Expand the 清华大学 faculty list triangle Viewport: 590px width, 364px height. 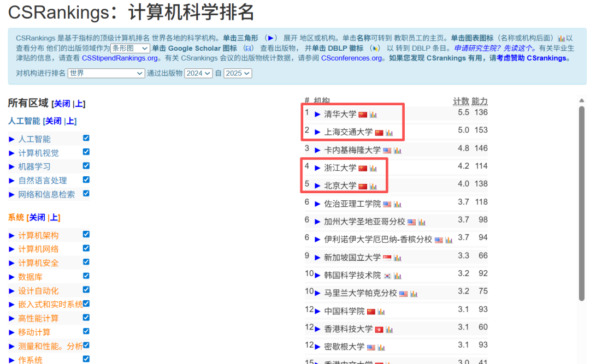coord(317,114)
